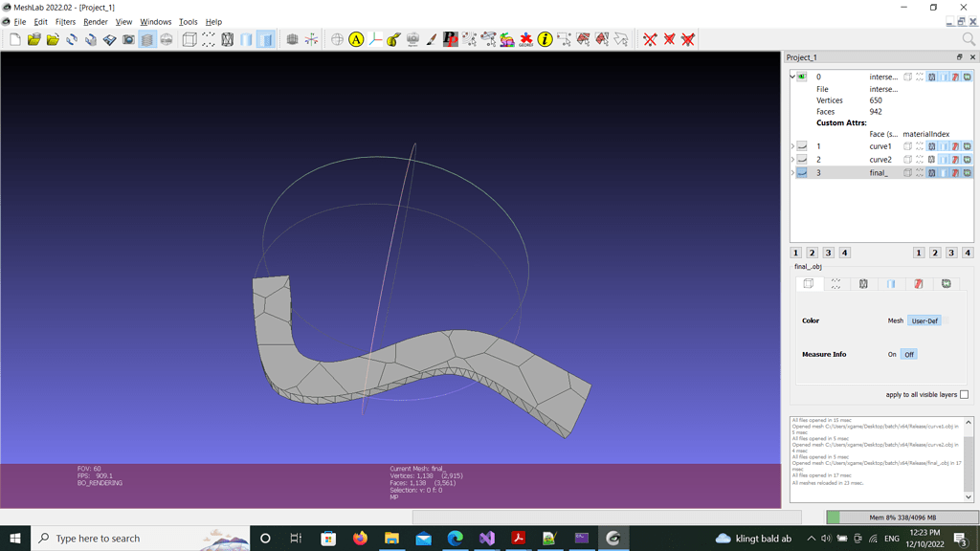The height and width of the screenshot is (551, 980).
Task: Toggle visibility of the final_ layer
Action: 802,172
